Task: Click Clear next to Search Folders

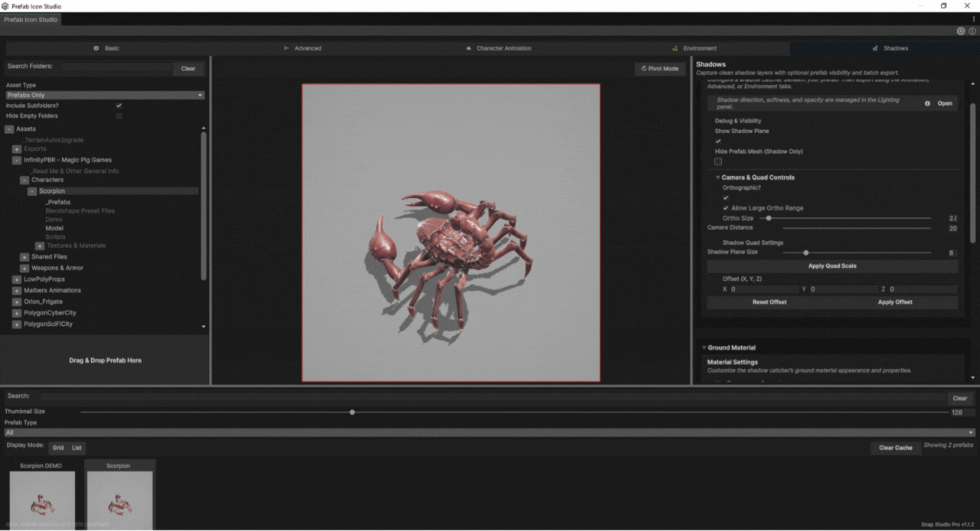Action: point(188,69)
